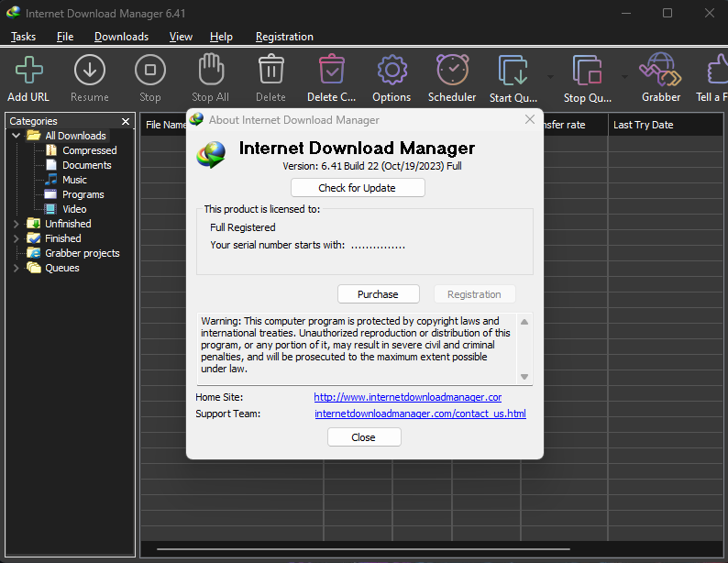Open the Tasks menu

coord(23,37)
